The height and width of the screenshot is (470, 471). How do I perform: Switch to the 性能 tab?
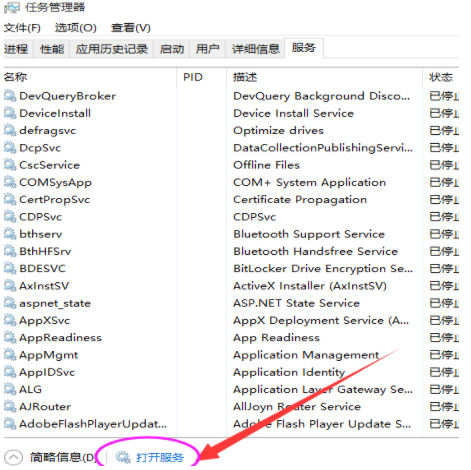pos(52,49)
